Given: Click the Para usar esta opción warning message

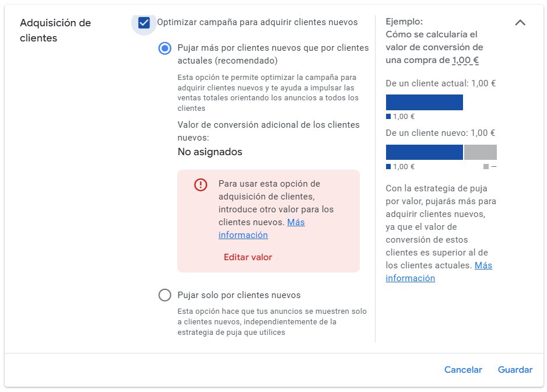Looking at the screenshot, I should (276, 209).
